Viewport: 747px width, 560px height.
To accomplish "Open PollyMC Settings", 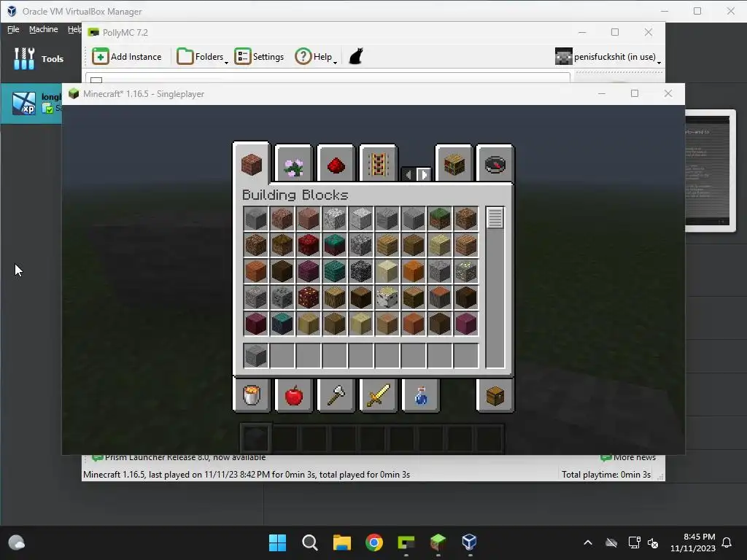I will [259, 57].
